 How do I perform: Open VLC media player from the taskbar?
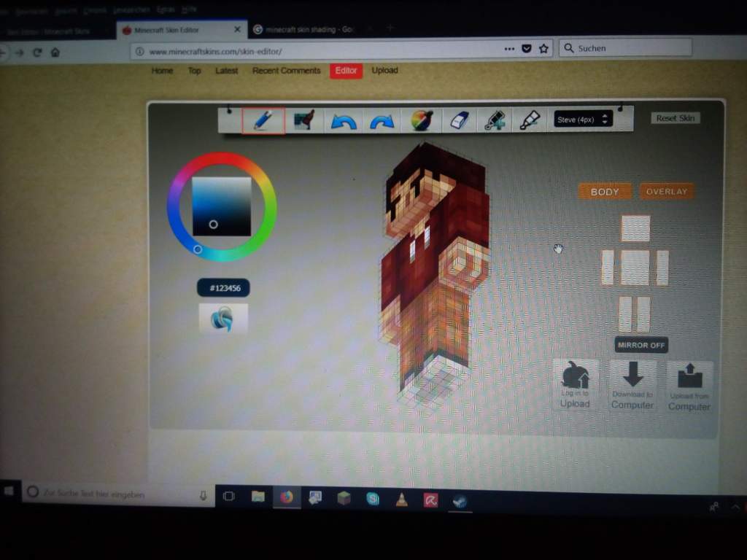coord(402,499)
